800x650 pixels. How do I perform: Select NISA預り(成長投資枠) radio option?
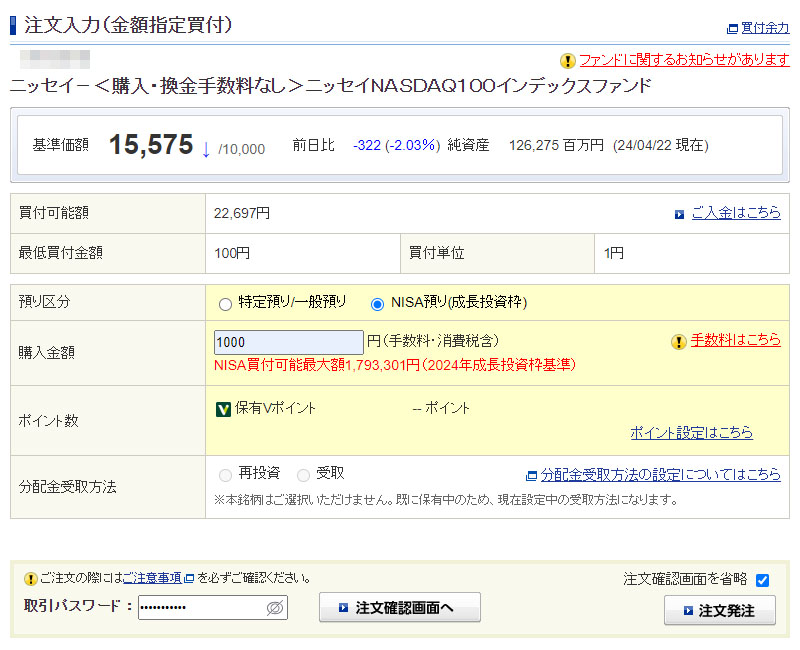(377, 303)
